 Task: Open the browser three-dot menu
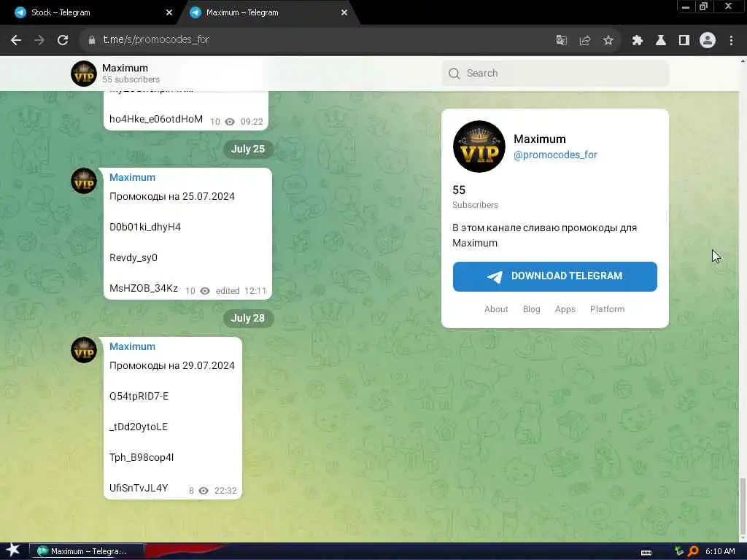coord(731,41)
